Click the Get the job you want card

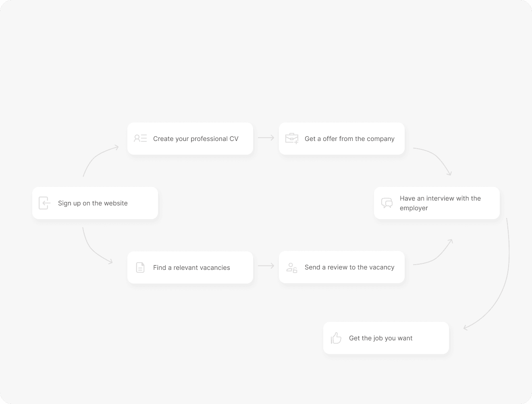click(x=386, y=338)
